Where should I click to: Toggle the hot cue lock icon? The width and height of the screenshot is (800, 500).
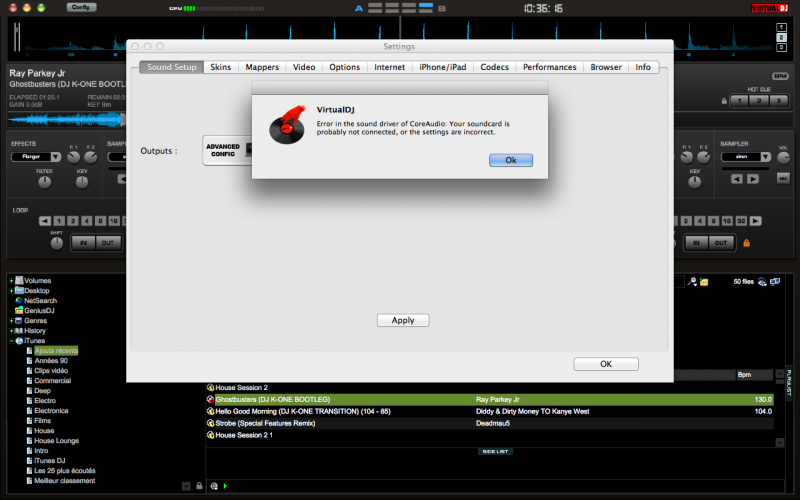724,101
